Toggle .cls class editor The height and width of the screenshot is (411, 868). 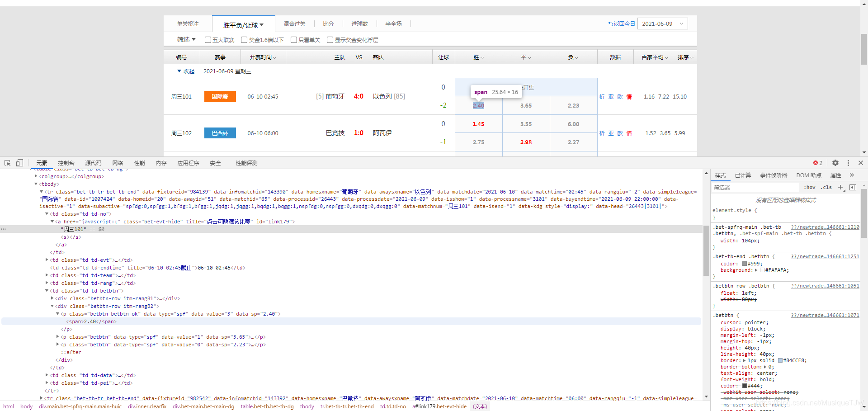point(827,187)
